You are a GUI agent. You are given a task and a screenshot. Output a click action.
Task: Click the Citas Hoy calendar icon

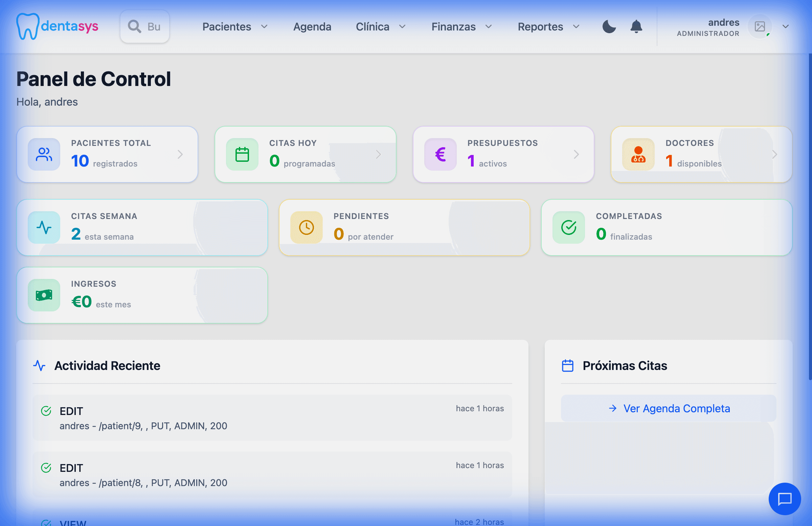pos(242,154)
